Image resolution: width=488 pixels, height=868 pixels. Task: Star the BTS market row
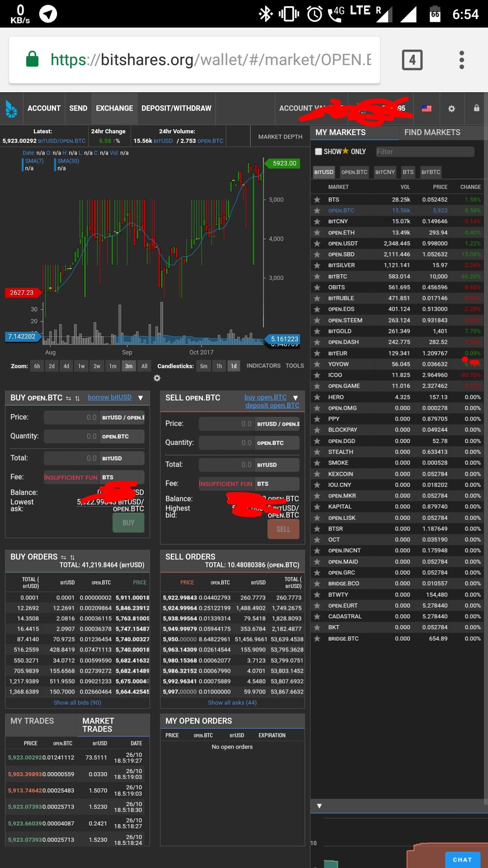pos(317,199)
